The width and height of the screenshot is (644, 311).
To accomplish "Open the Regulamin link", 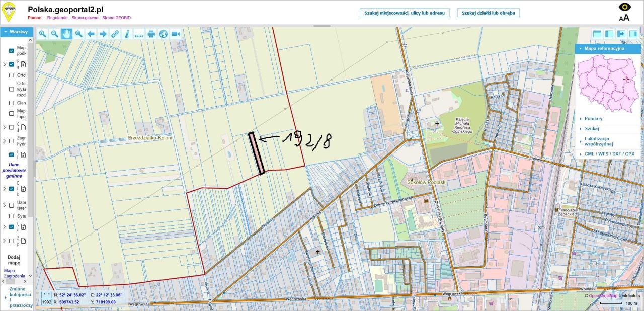I will 57,18.
